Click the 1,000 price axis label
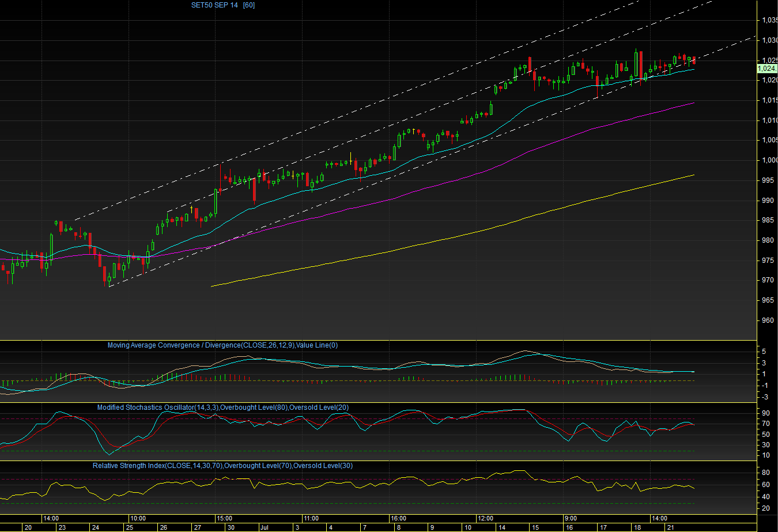This screenshot has height=532, width=778. (x=769, y=160)
